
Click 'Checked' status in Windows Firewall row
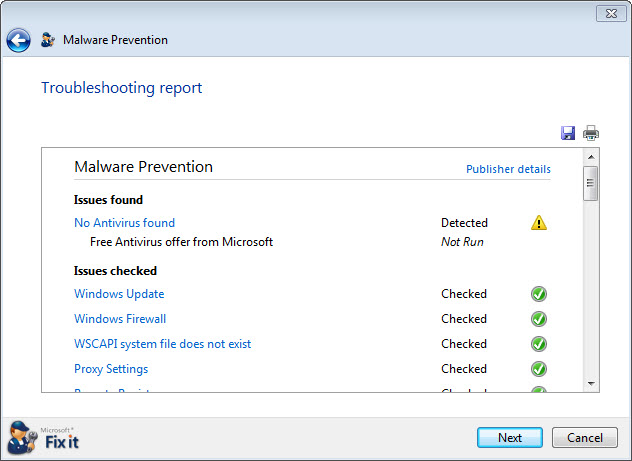pos(464,319)
